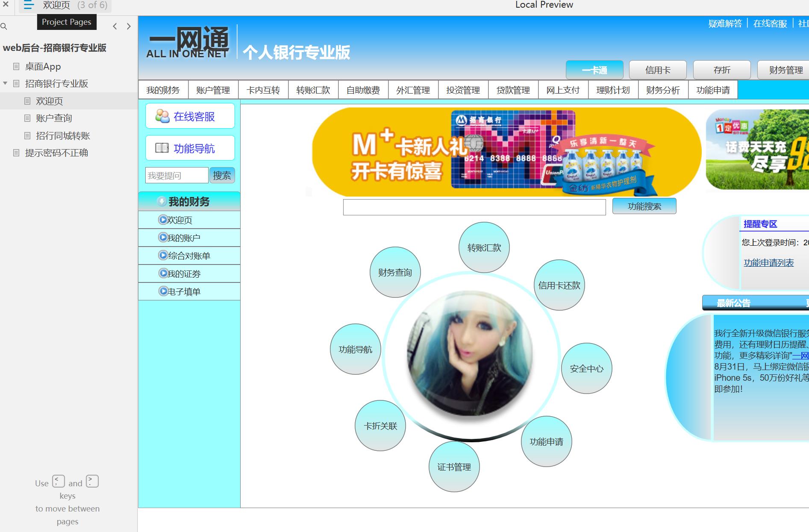This screenshot has height=532, width=809.
Task: Click the 在线客服 button with people icon
Action: (190, 116)
